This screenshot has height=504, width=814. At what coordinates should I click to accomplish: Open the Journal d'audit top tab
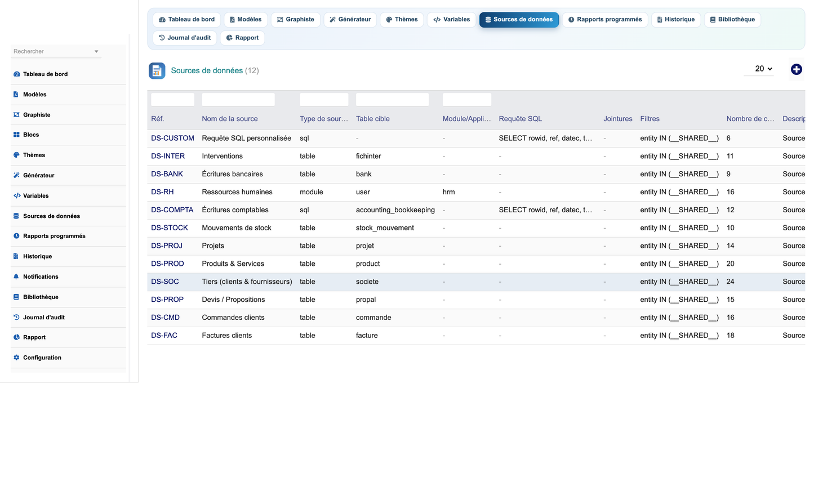[x=185, y=38]
